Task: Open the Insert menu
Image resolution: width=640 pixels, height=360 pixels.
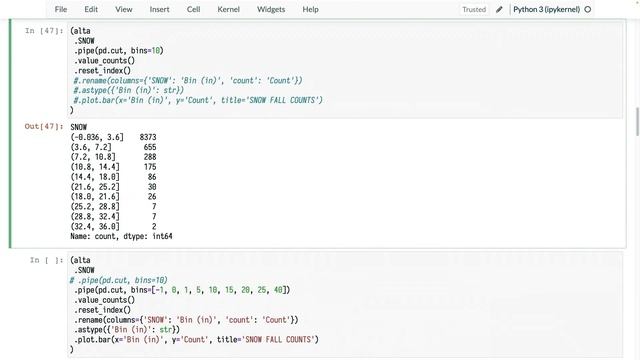Action: 159,9
